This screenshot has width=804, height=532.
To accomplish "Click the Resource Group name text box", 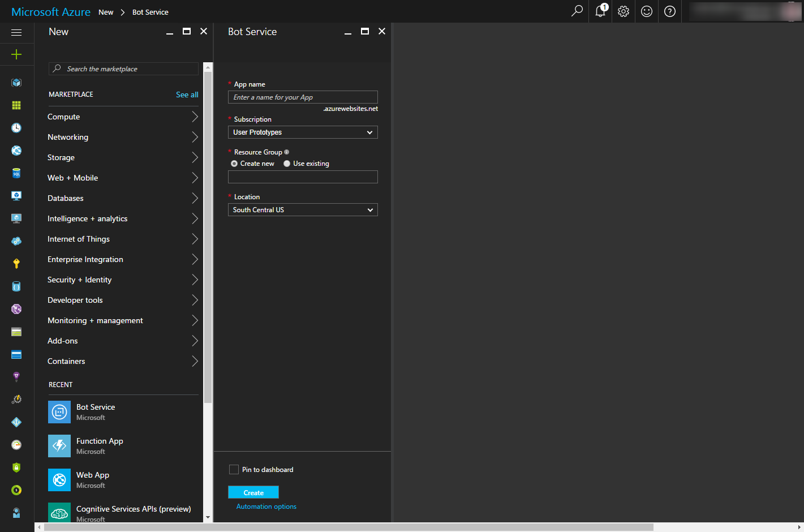I will pos(303,177).
